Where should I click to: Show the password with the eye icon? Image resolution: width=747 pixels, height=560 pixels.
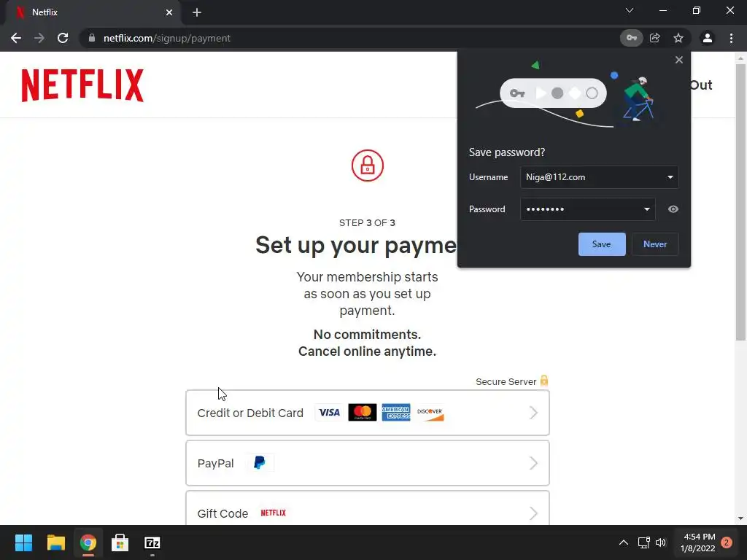[x=673, y=209]
